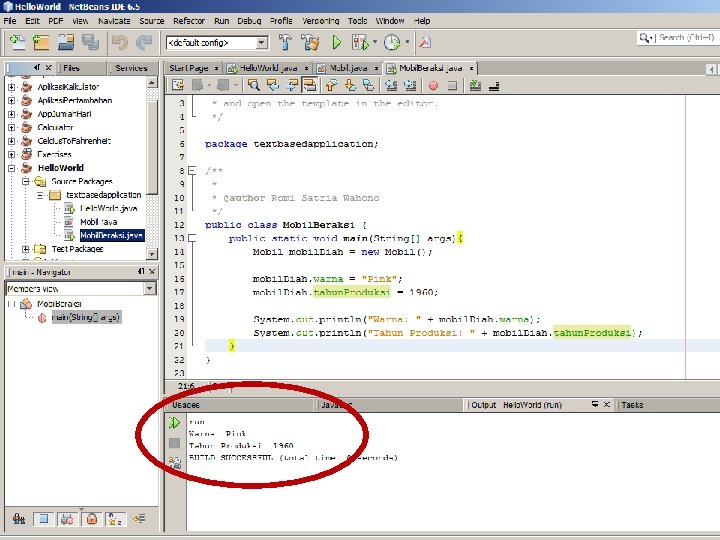This screenshot has height=540, width=720.
Task: Click the Open Project toolbar icon
Action: tap(66, 43)
